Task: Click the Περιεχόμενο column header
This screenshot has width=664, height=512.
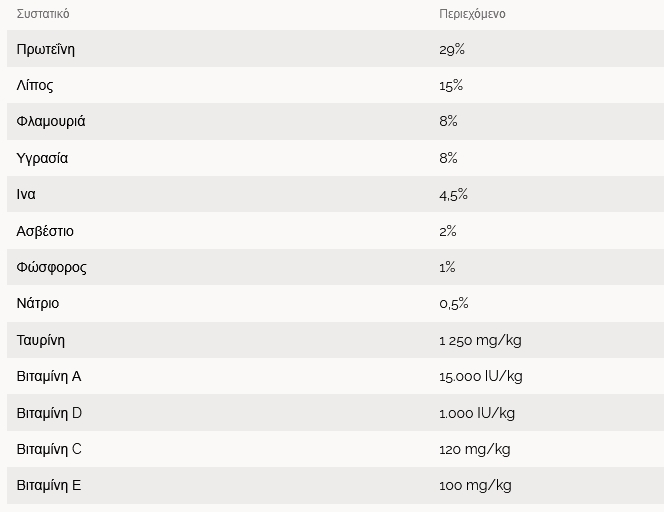Action: coord(472,14)
